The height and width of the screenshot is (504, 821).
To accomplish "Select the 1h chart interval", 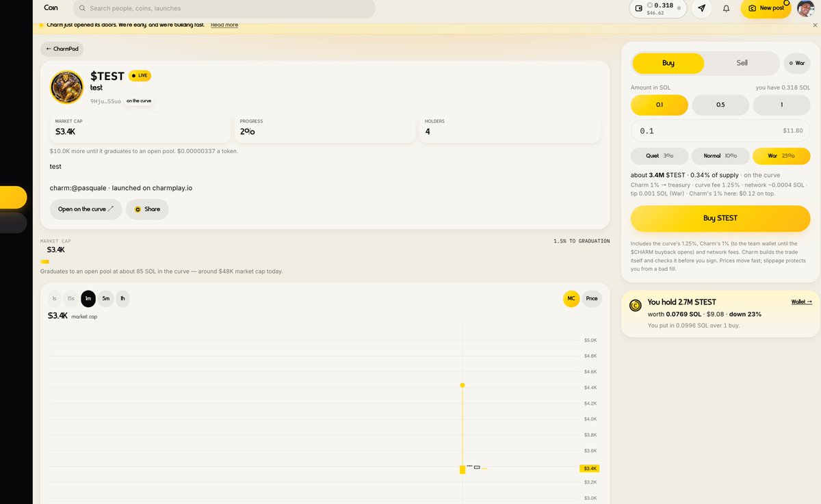I will click(122, 298).
